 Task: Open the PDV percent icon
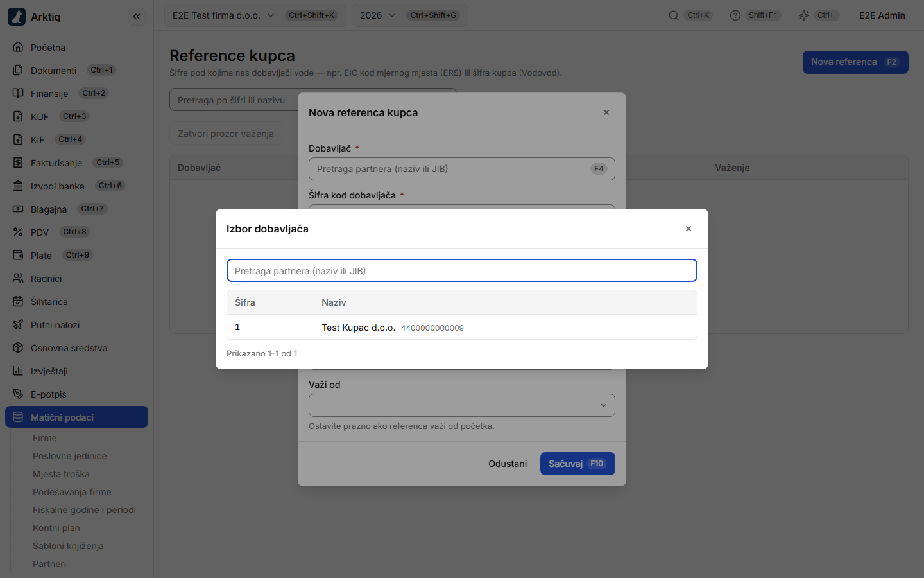[x=18, y=232]
